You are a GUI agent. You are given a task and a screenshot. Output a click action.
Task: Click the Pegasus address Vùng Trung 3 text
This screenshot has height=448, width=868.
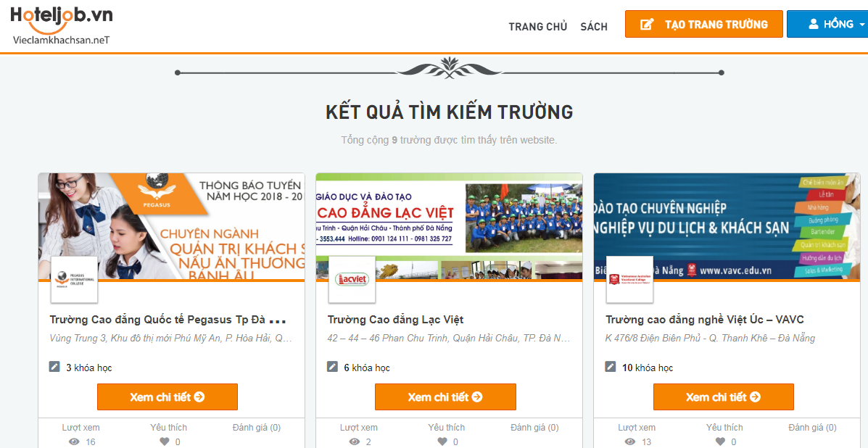[x=171, y=338]
